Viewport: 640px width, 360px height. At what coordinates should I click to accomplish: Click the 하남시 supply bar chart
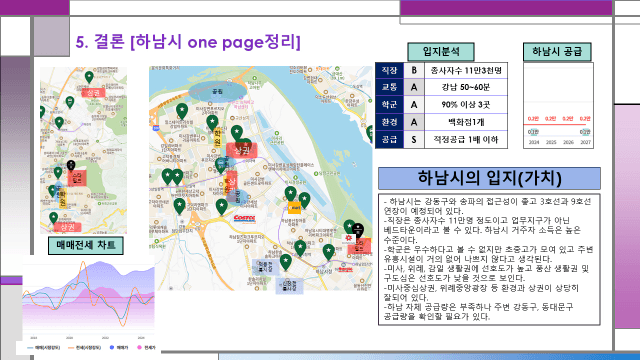[x=558, y=105]
